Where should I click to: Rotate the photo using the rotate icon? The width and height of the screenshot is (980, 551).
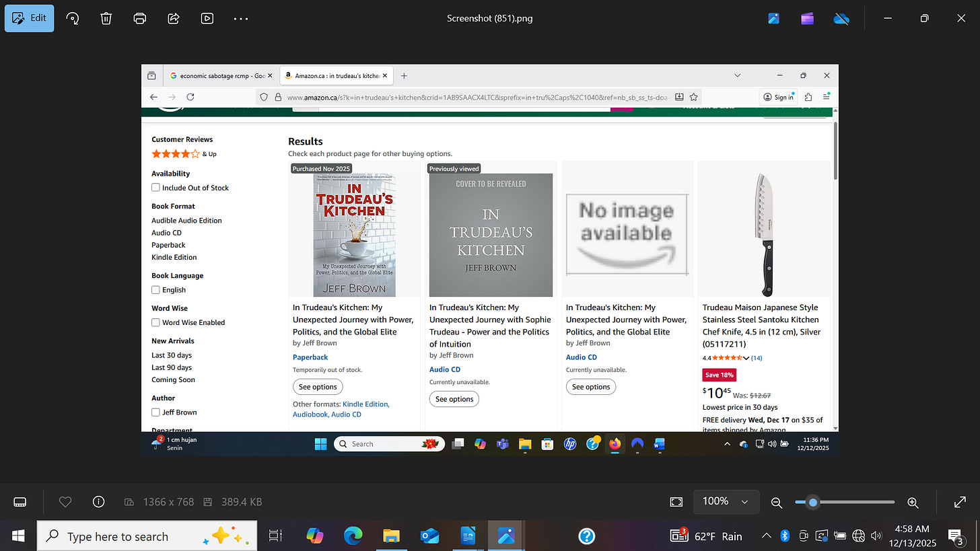coord(73,18)
